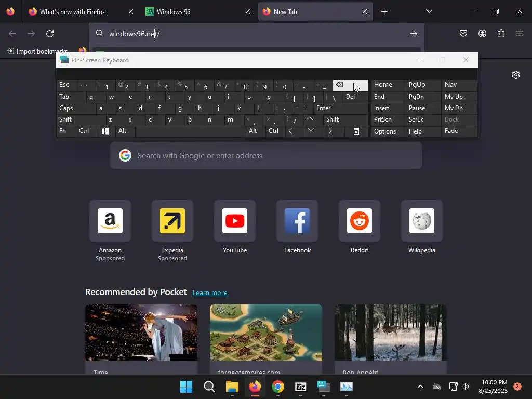Open the clock showing 10:00 PM
532x399 pixels.
click(x=494, y=387)
